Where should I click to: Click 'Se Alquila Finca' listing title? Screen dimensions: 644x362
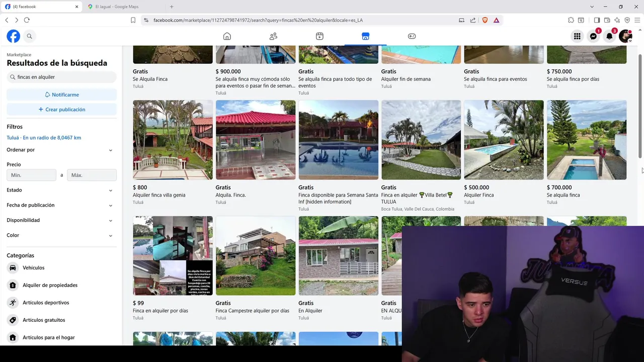point(150,79)
